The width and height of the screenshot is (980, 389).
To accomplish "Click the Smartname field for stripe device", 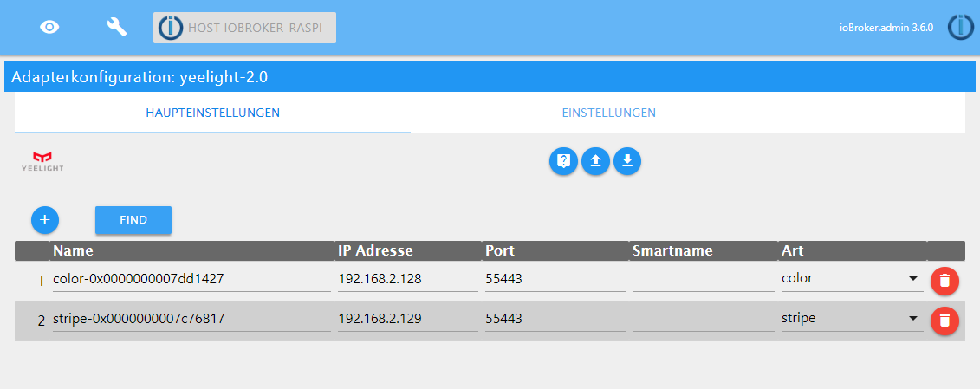I will pos(702,319).
